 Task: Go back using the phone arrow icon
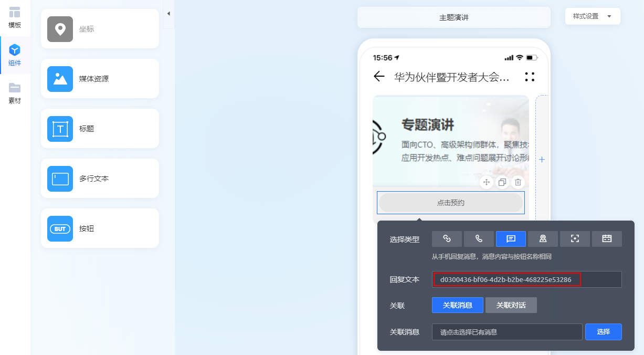[379, 77]
